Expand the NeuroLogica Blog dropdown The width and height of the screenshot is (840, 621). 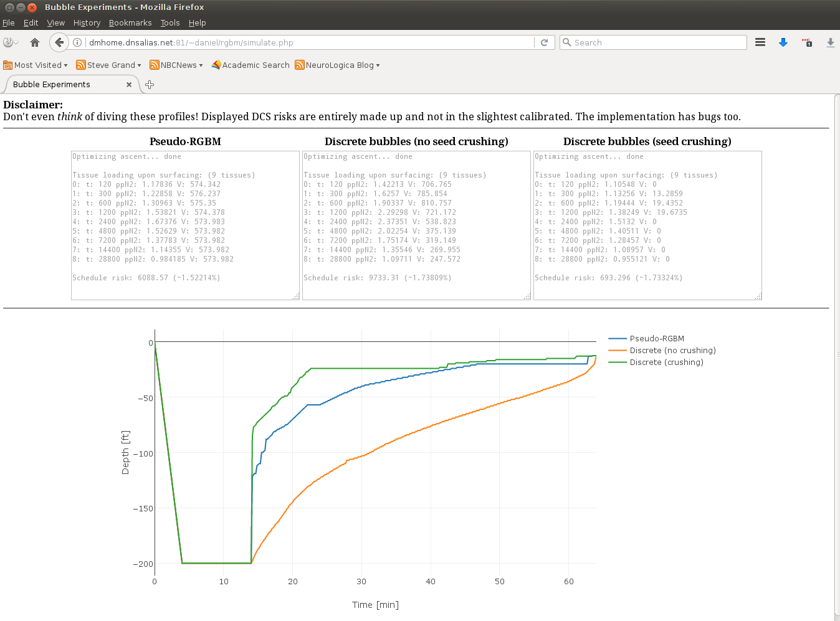coord(378,65)
